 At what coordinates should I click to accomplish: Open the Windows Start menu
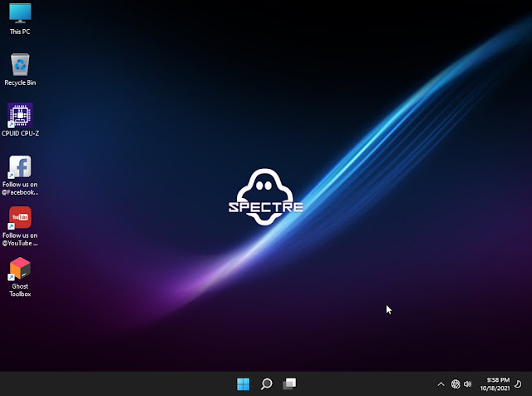244,384
